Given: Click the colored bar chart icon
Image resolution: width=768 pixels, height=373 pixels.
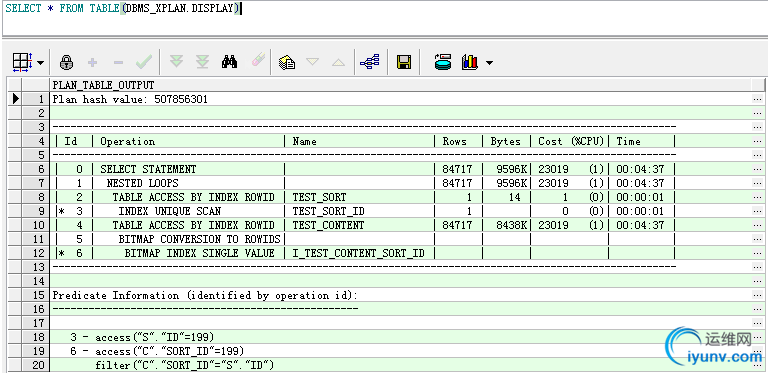Looking at the screenshot, I should [469, 62].
